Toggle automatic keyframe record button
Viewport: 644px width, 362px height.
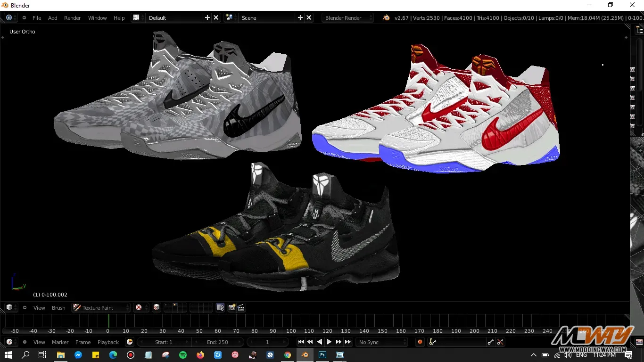point(420,342)
